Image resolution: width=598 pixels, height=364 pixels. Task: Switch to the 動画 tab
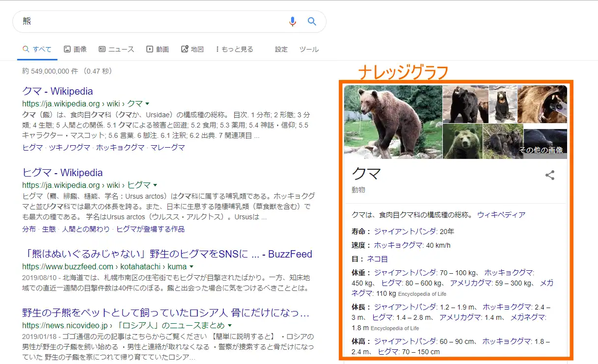click(158, 49)
